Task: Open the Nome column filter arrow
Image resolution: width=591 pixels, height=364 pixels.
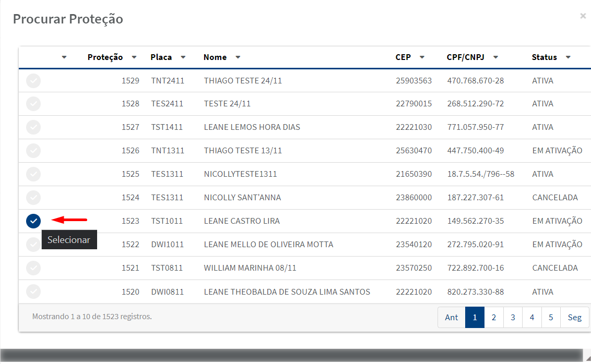Action: pyautogui.click(x=238, y=57)
